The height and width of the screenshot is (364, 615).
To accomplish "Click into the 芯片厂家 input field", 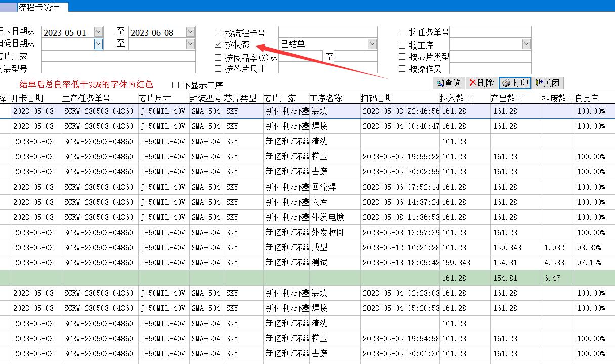I will coord(118,56).
